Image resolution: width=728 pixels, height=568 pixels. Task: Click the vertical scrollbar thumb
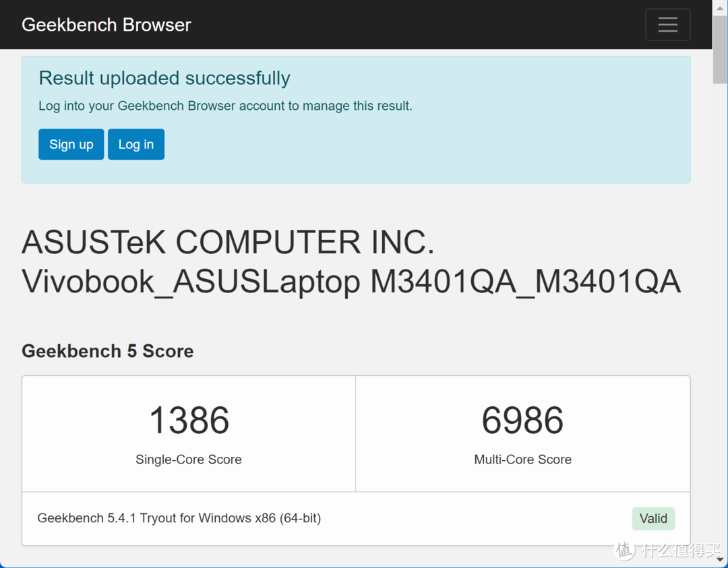pos(720,50)
